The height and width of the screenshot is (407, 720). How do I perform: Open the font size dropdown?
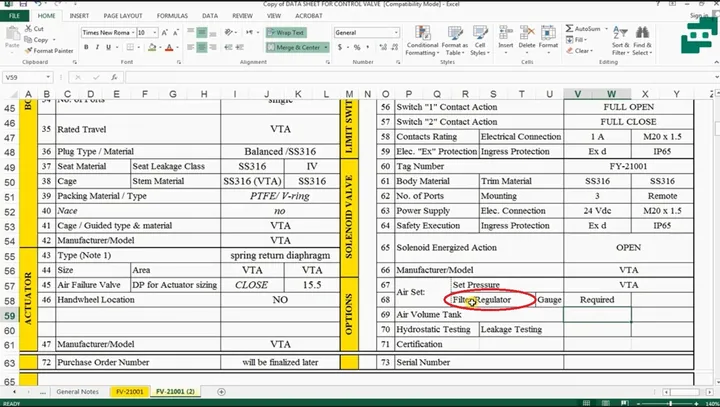tap(155, 33)
